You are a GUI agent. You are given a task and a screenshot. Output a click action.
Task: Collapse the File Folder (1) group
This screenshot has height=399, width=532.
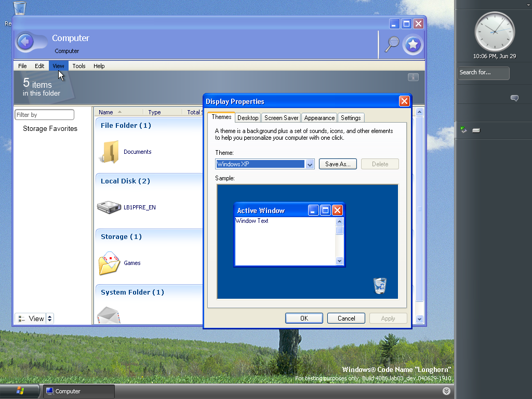pos(126,126)
